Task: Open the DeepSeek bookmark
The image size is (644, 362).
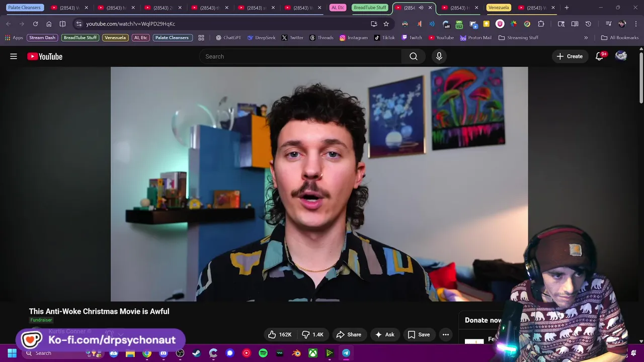Action: 261,38
